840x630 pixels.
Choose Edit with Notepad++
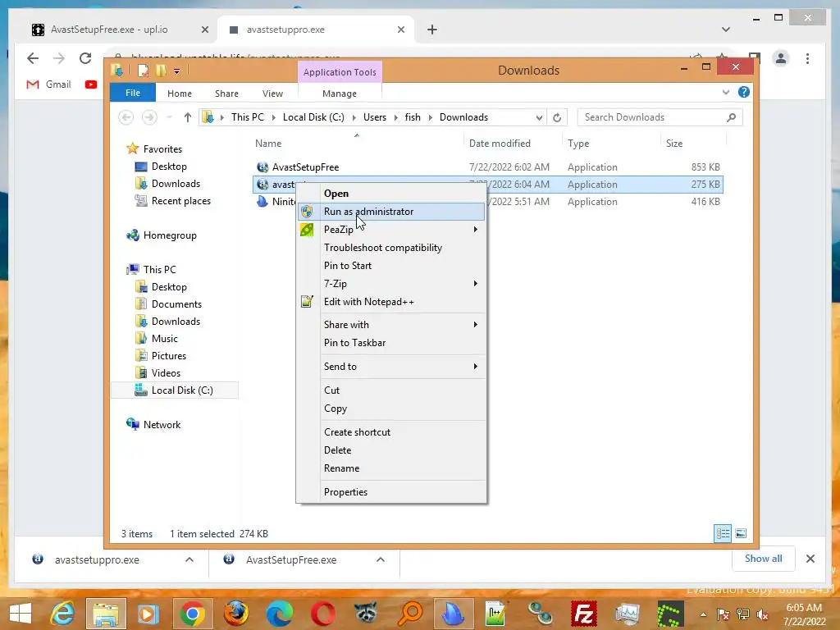click(x=391, y=302)
